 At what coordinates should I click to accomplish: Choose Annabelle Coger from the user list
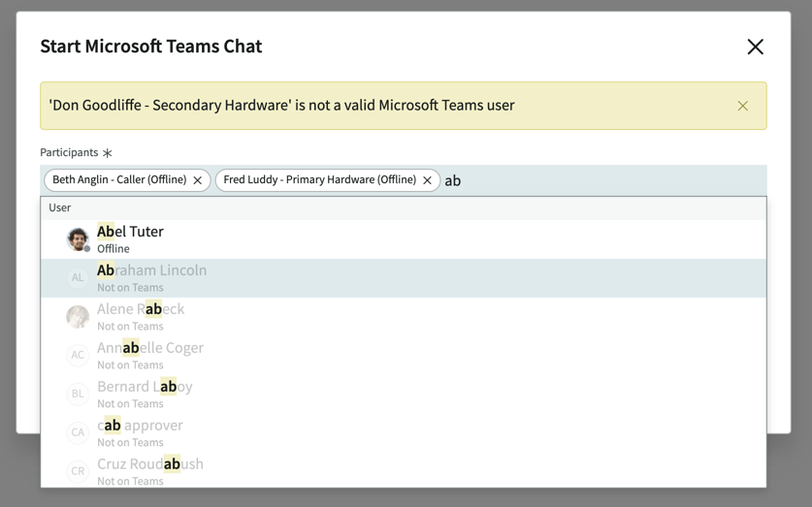(404, 356)
